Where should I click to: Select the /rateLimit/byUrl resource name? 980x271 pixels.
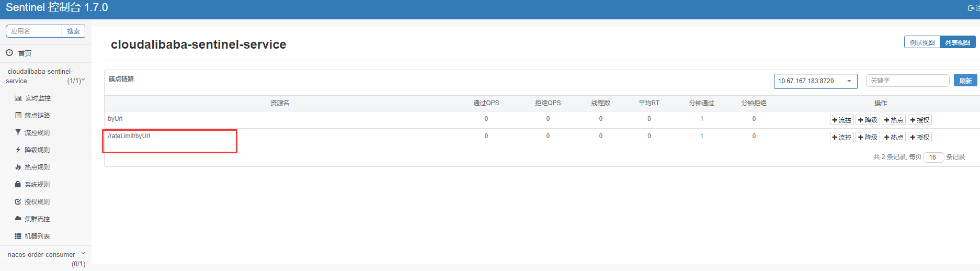[x=129, y=136]
